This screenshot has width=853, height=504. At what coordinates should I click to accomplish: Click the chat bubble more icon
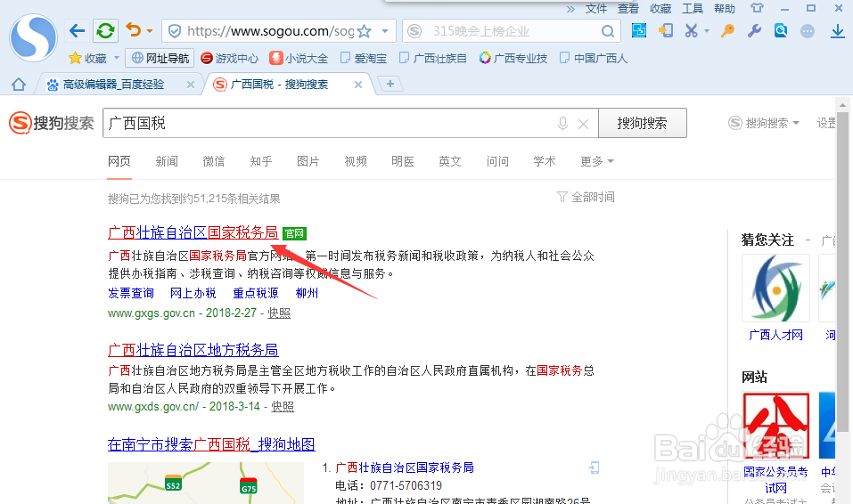(x=808, y=31)
